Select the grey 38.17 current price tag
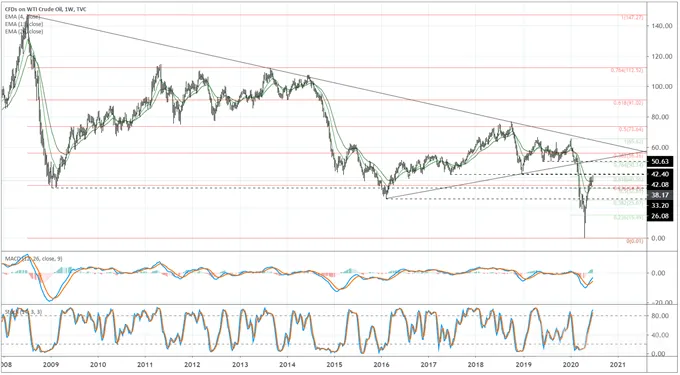The width and height of the screenshot is (680, 375). coord(660,195)
